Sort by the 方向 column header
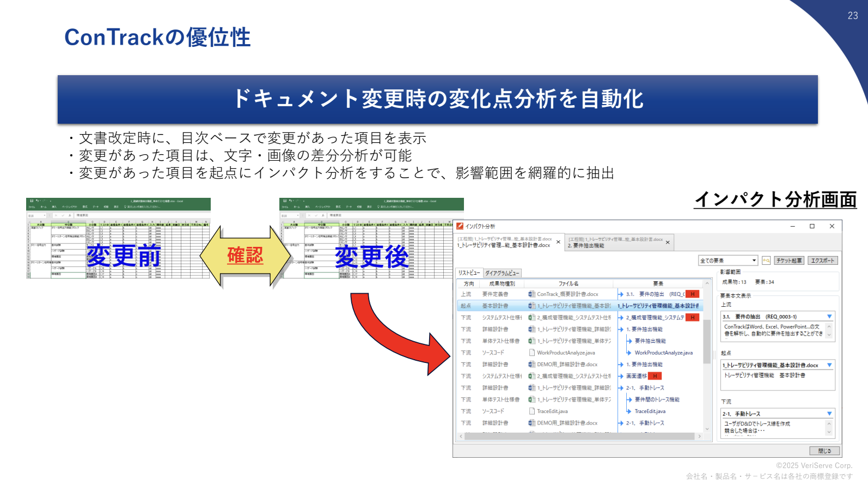Screen dimensions: 868x485 (x=469, y=283)
